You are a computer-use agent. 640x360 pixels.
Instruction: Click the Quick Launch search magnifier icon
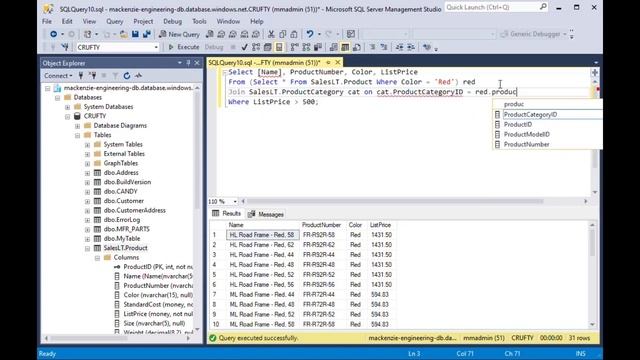click(x=543, y=7)
